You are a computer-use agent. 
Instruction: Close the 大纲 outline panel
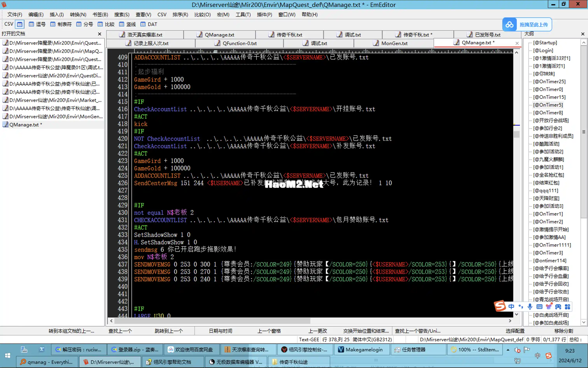583,34
